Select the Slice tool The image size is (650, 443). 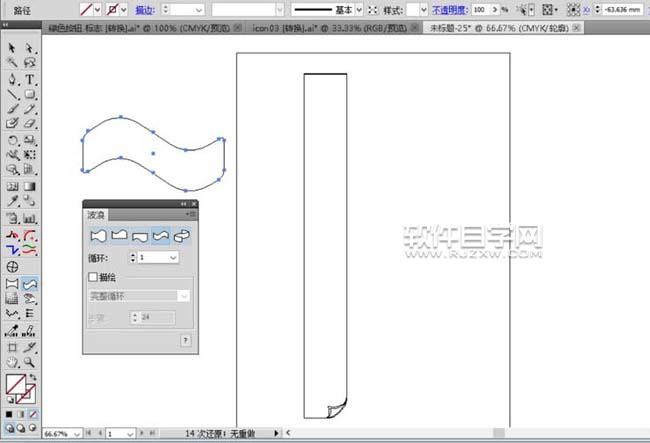coord(29,348)
